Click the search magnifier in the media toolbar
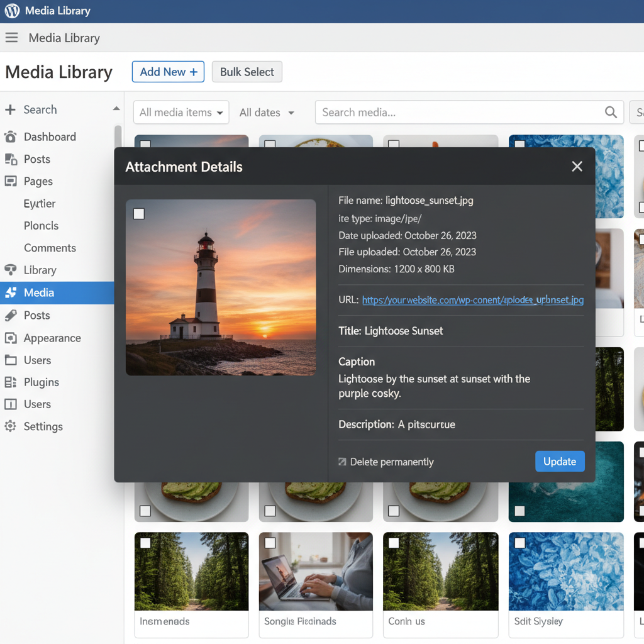The image size is (644, 644). pyautogui.click(x=610, y=112)
